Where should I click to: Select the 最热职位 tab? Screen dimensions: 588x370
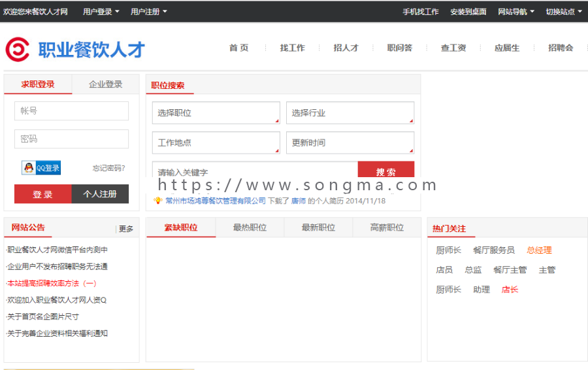(250, 227)
